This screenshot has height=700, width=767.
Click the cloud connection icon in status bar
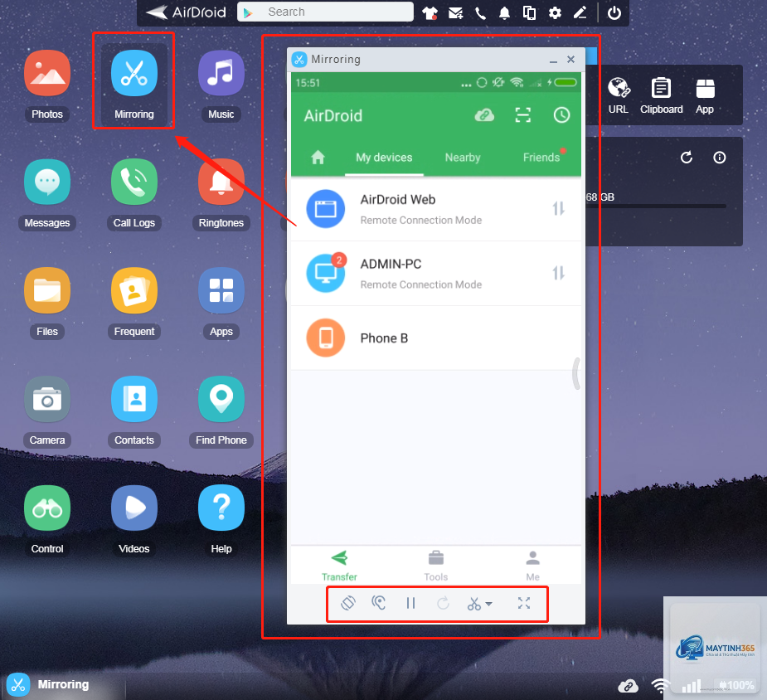pyautogui.click(x=628, y=686)
